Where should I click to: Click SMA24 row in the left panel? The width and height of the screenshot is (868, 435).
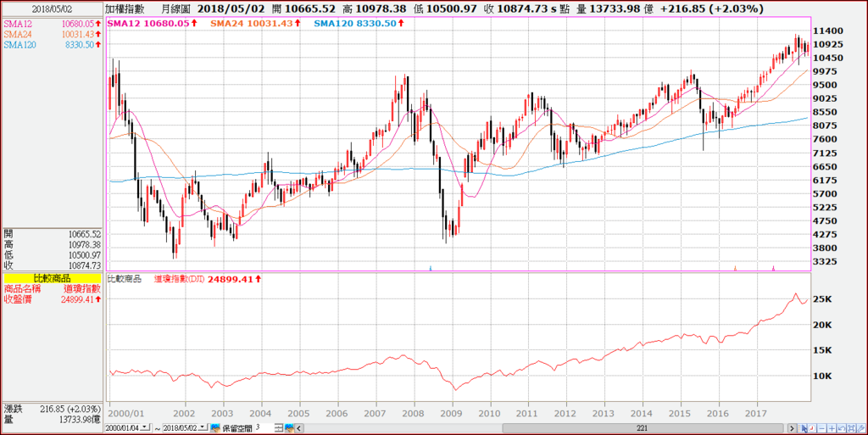[x=52, y=34]
